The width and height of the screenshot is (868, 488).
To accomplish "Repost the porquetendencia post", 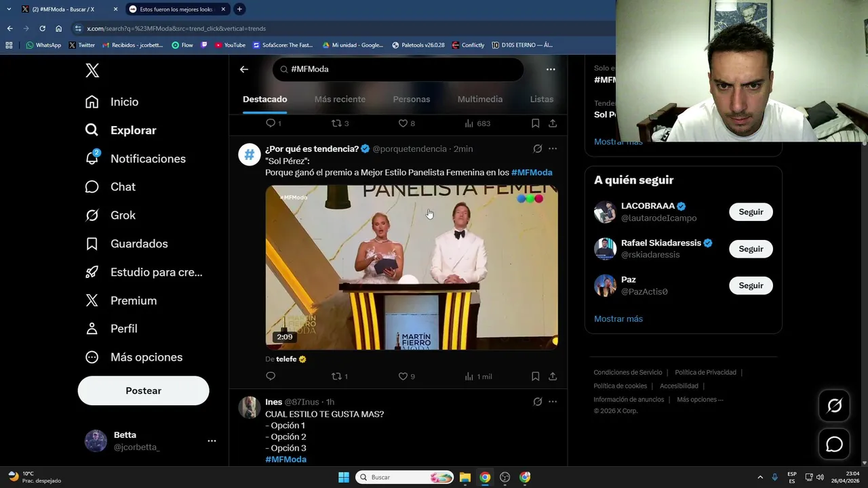I will [339, 376].
